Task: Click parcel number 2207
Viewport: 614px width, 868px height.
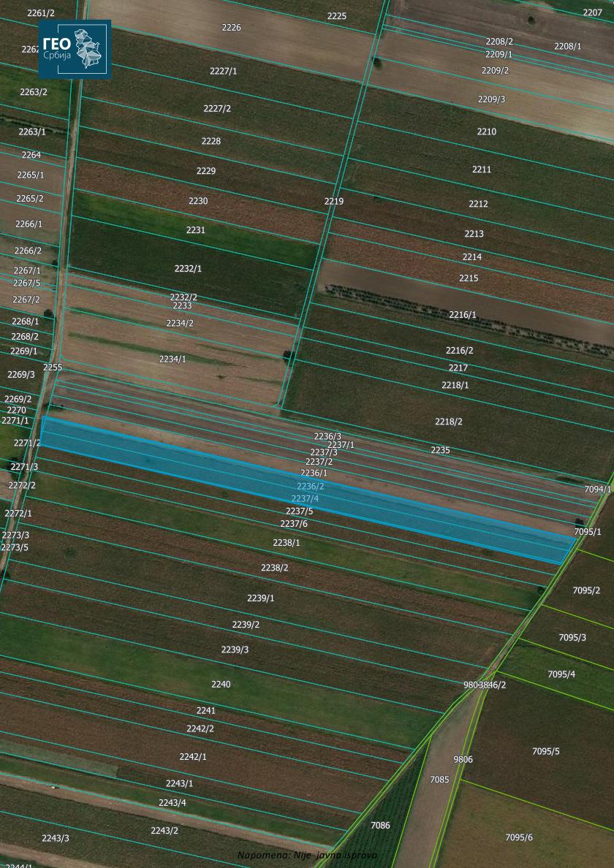Action: click(x=592, y=12)
